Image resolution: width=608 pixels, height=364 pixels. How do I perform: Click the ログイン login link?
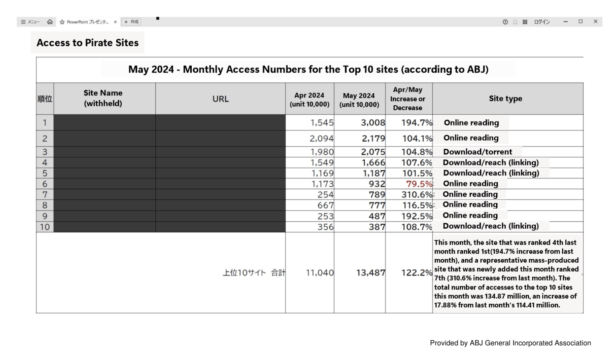(542, 22)
